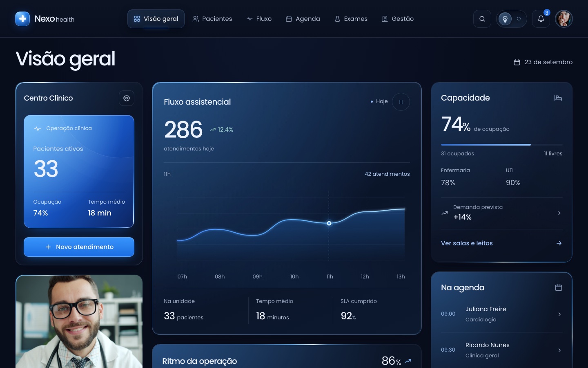Go to the Fluxo tab

coord(259,19)
